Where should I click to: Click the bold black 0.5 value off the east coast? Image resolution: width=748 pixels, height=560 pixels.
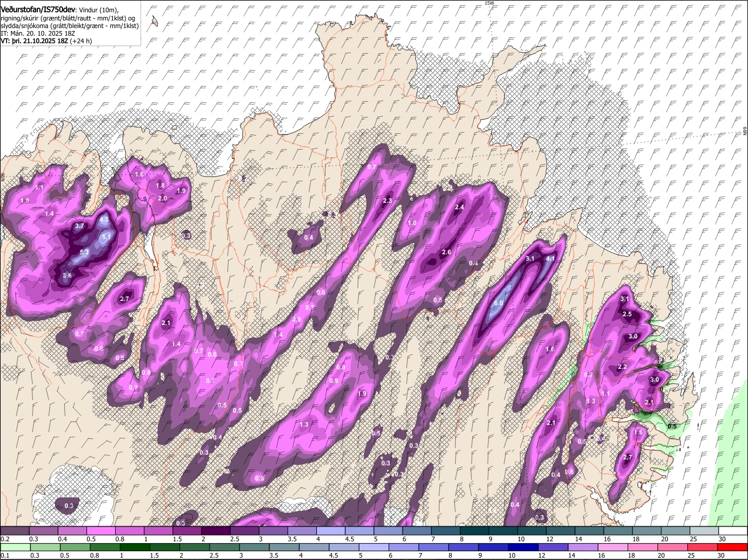coord(672,427)
